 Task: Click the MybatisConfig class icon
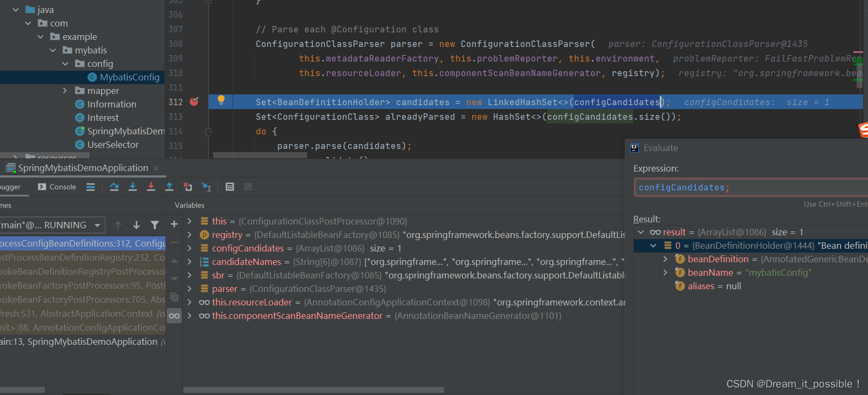(x=92, y=77)
